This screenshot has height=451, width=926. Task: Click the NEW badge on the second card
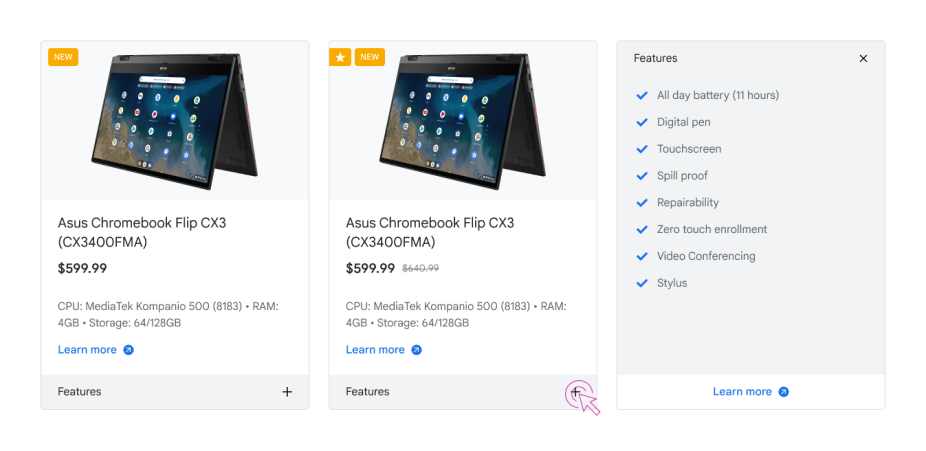[370, 57]
